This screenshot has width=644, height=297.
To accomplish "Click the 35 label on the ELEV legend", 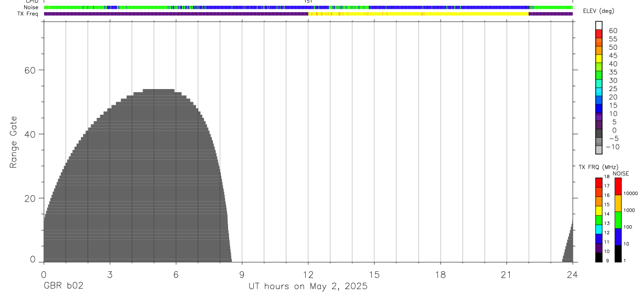I will click(613, 72).
